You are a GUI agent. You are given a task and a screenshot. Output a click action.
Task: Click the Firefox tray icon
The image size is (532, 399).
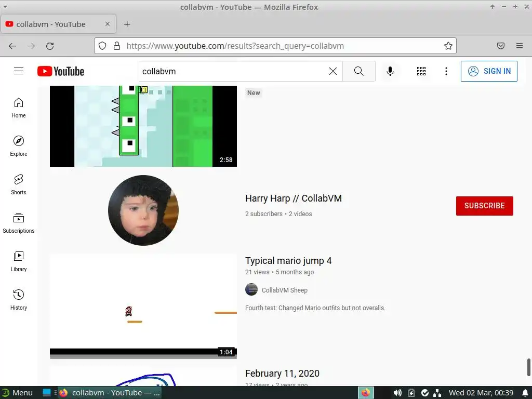(x=365, y=393)
